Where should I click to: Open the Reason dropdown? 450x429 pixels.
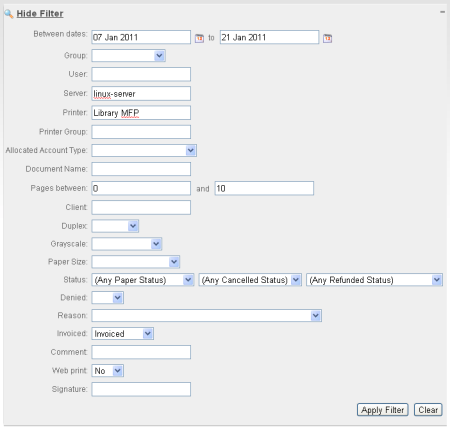(207, 316)
